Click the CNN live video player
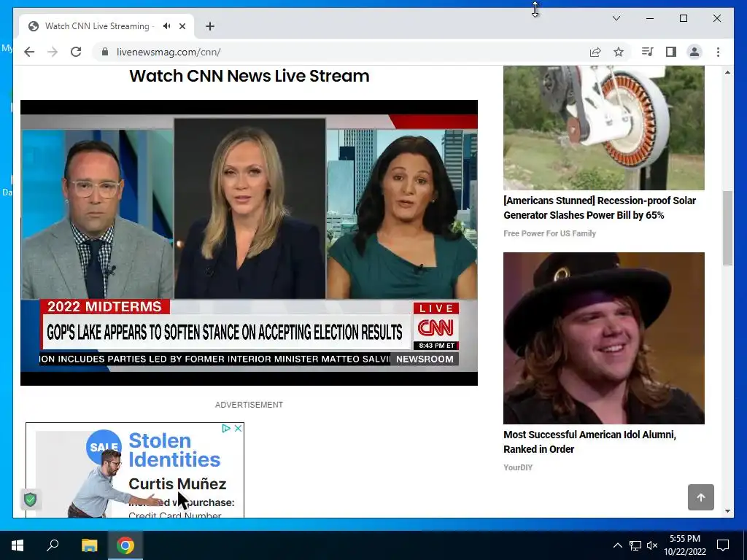747x560 pixels. (x=249, y=242)
